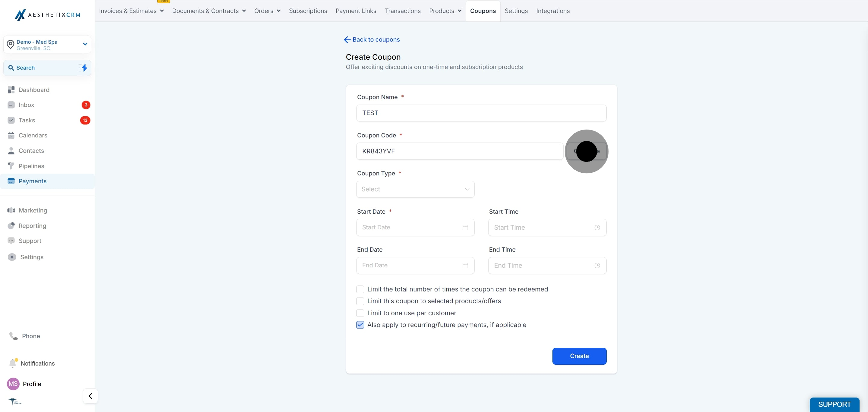868x412 pixels.
Task: Open the Integrations tab
Action: pyautogui.click(x=553, y=11)
